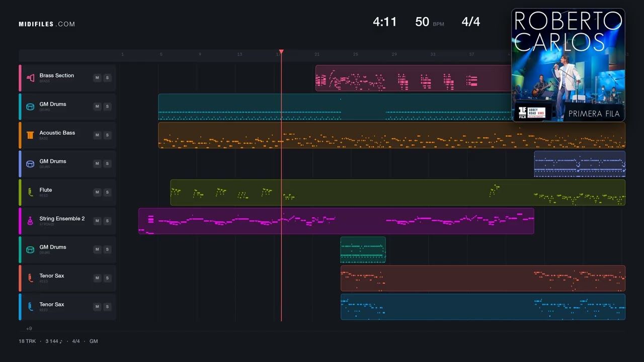Screen dimensions: 644x362
Task: Click the 18 TRK status entry
Action: click(27, 341)
